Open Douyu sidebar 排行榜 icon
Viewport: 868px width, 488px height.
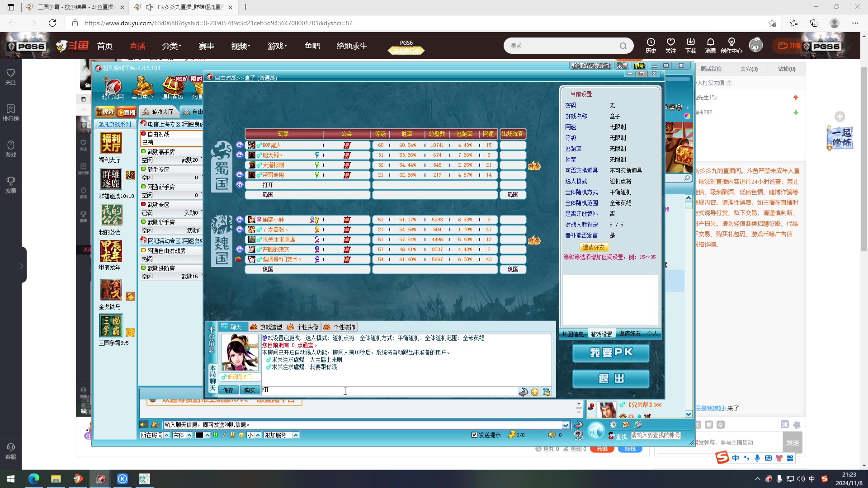[11, 113]
